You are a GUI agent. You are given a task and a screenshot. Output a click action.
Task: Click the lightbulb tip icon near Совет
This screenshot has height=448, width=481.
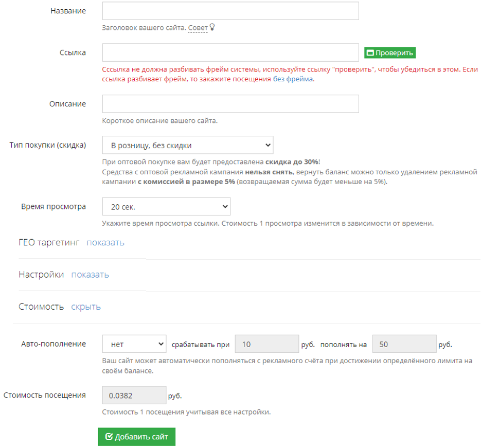click(212, 27)
